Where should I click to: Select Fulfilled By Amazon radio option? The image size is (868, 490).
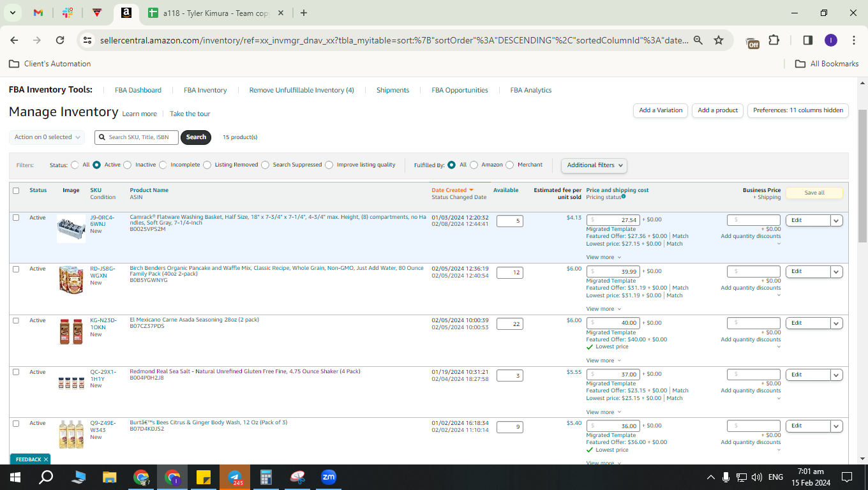474,165
